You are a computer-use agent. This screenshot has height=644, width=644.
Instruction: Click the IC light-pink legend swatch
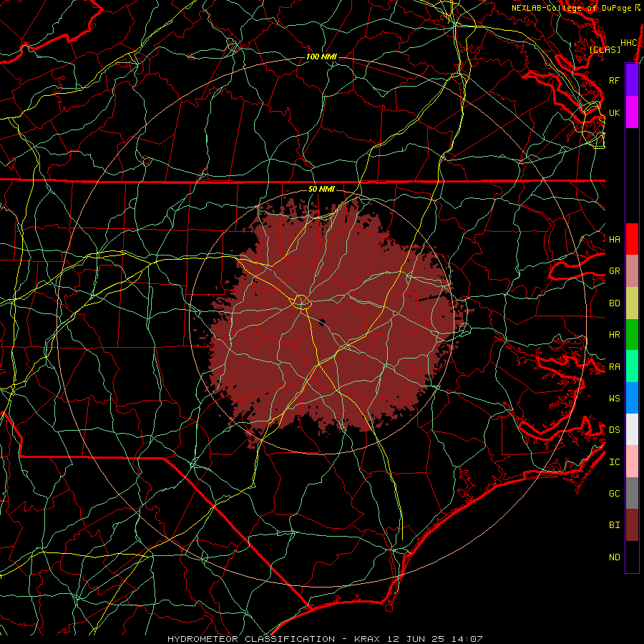pos(632,462)
